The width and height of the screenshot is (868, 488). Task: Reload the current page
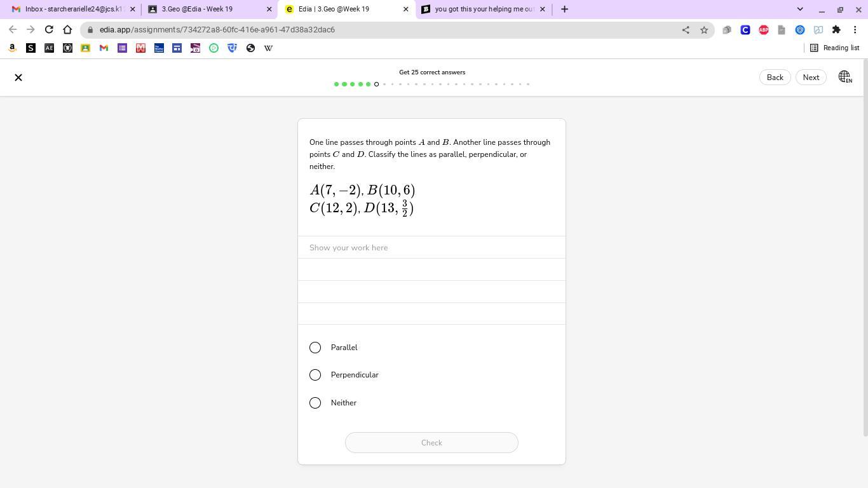pos(49,30)
